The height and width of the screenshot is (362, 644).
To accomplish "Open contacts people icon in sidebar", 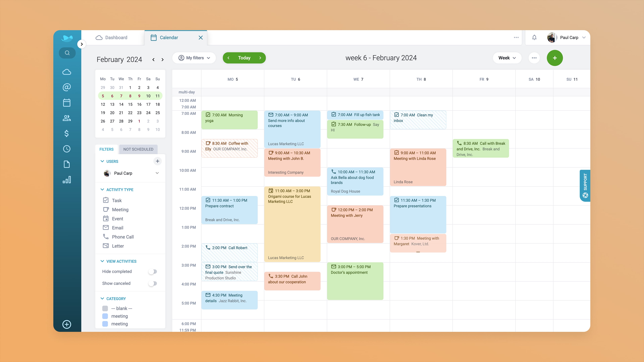I will [67, 118].
